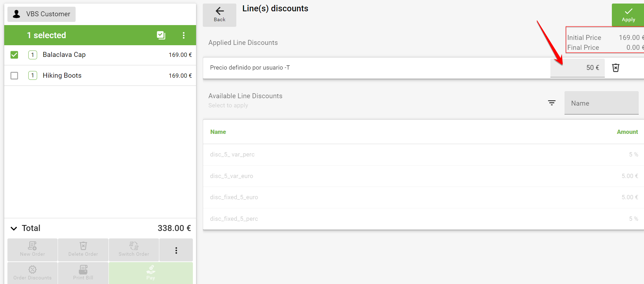
Task: Open Order Discounts
Action: (33, 273)
